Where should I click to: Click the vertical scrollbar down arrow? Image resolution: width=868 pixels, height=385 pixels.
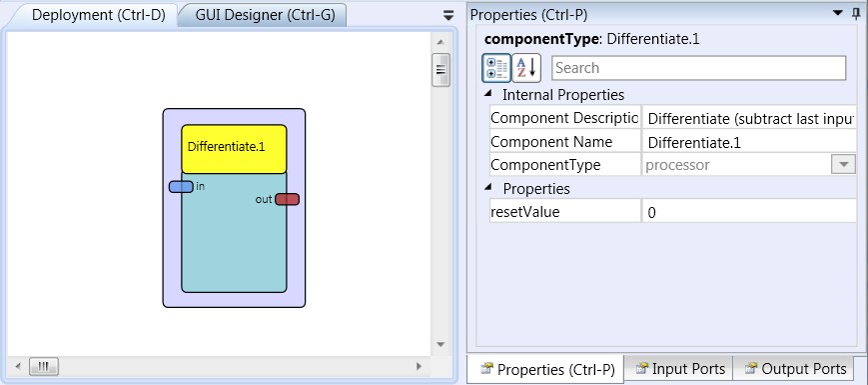pyautogui.click(x=440, y=345)
